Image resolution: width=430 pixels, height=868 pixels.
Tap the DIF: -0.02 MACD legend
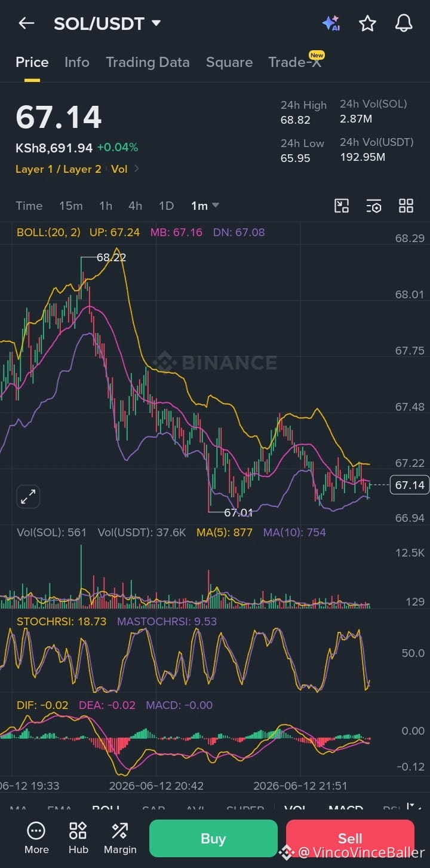(42, 705)
